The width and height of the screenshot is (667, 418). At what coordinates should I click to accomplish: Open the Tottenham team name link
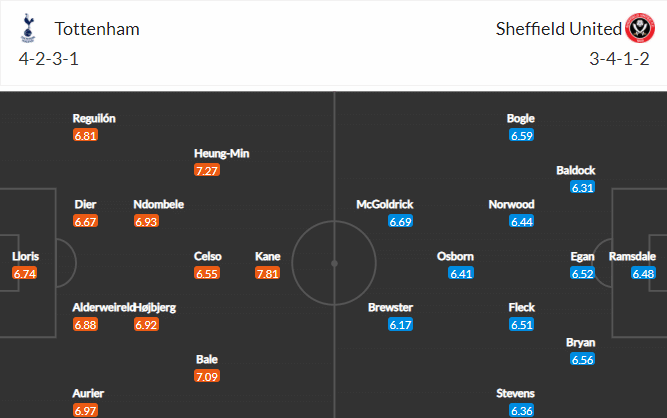(x=97, y=29)
